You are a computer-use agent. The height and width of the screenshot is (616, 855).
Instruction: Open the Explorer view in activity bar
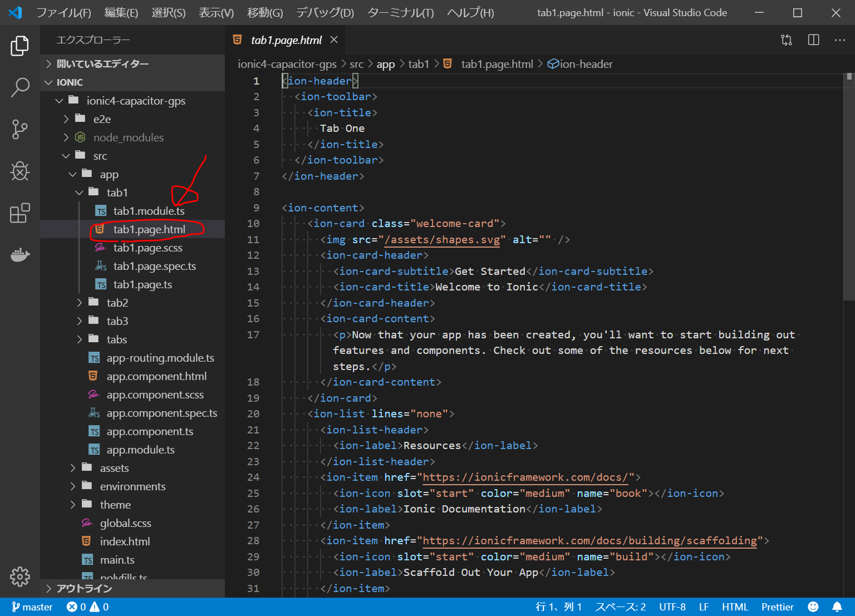tap(20, 46)
